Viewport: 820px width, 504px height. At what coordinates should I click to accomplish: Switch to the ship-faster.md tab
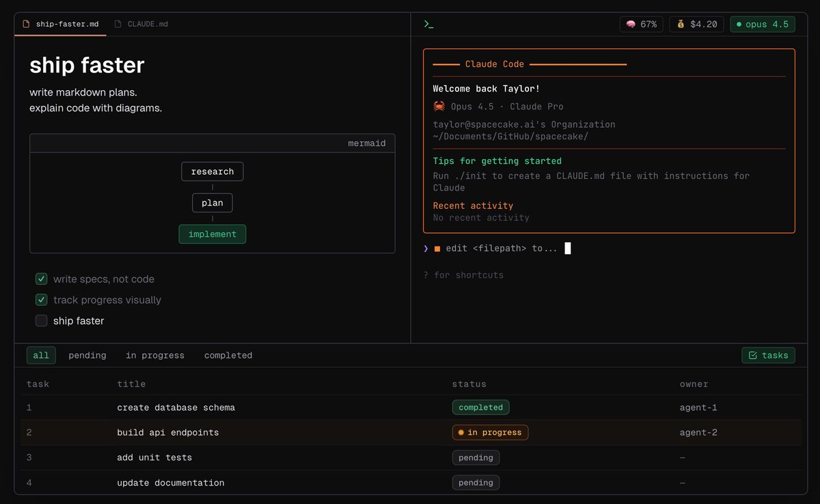point(60,24)
